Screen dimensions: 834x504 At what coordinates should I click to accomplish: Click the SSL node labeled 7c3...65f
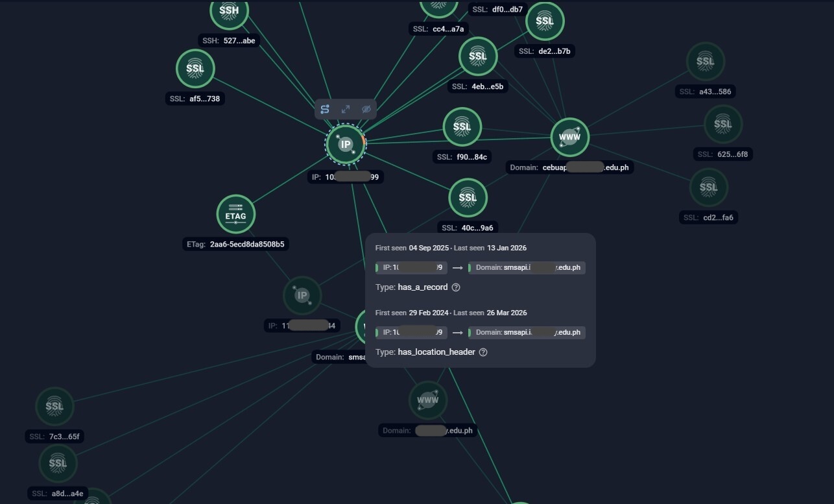click(54, 406)
